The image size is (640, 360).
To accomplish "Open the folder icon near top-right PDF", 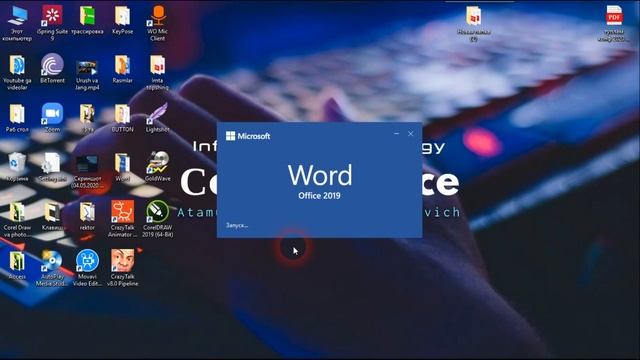I will click(x=473, y=24).
